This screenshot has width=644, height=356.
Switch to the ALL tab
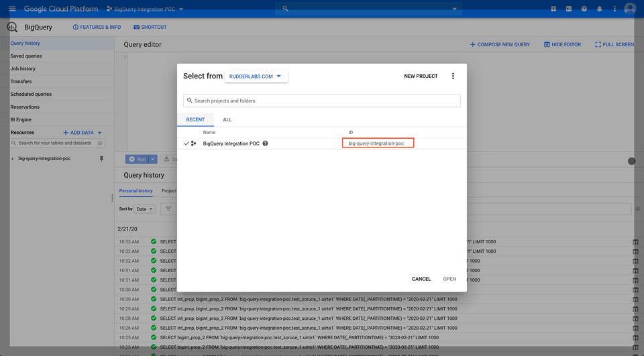click(x=227, y=119)
